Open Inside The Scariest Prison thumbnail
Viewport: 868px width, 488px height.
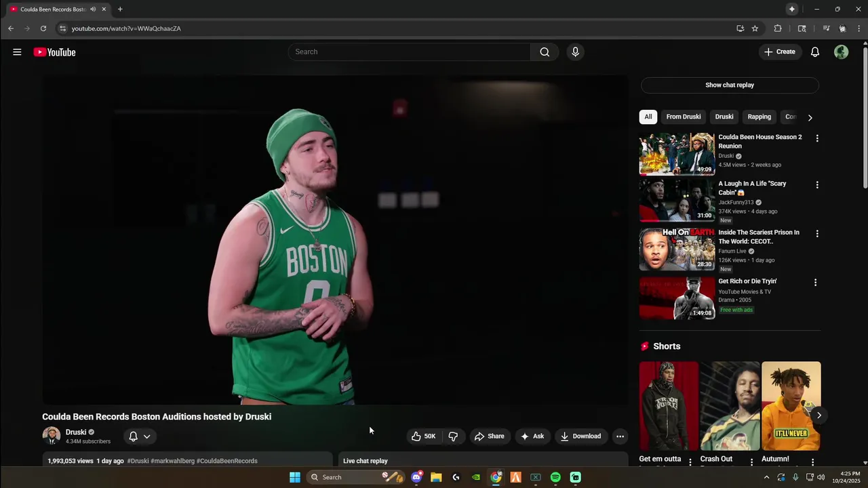point(677,249)
